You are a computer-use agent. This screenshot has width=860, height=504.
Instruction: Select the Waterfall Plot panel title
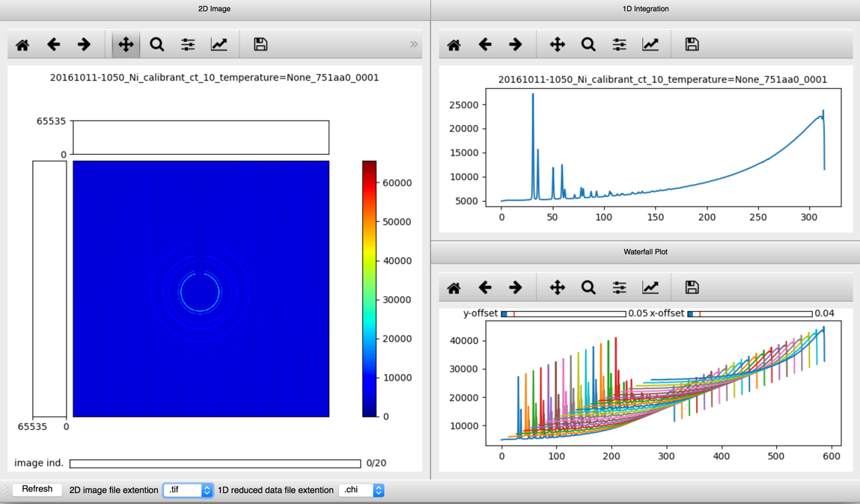[x=645, y=252]
